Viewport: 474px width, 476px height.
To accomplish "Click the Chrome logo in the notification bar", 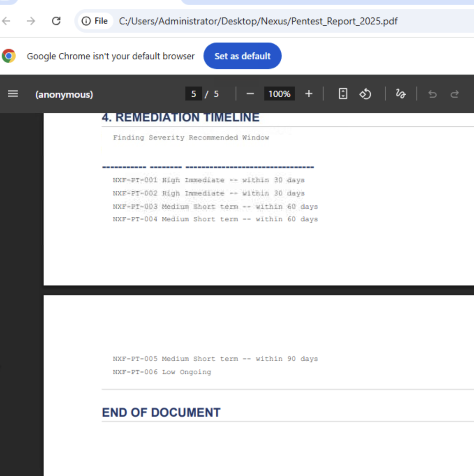I will pyautogui.click(x=9, y=56).
